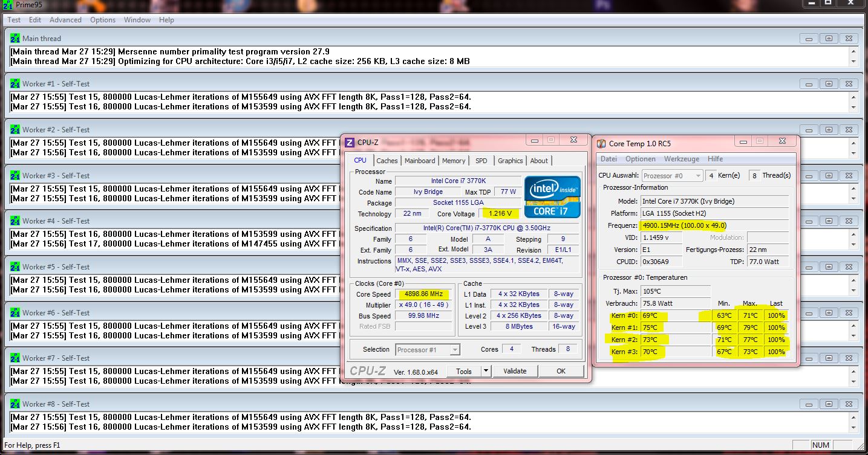Switch to the Graphics tab in CPU-Z
Viewport: 868px width, 455px height.
[x=511, y=161]
